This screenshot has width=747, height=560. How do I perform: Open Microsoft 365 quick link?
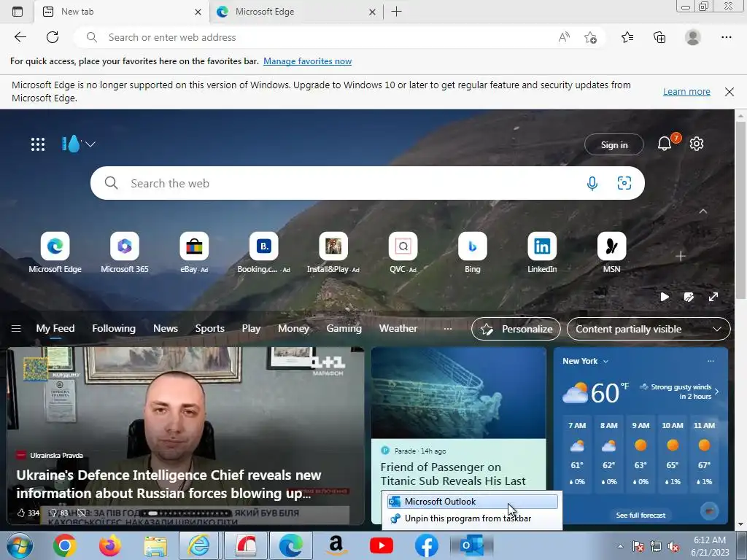(x=124, y=253)
